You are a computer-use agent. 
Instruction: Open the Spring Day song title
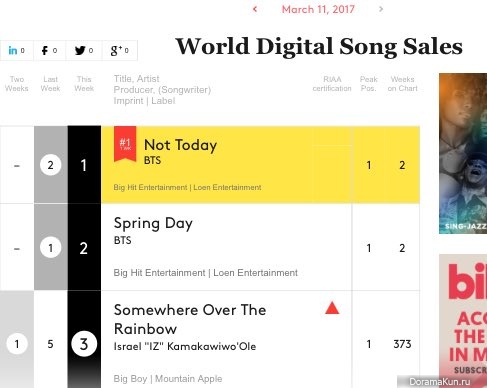pyautogui.click(x=153, y=224)
